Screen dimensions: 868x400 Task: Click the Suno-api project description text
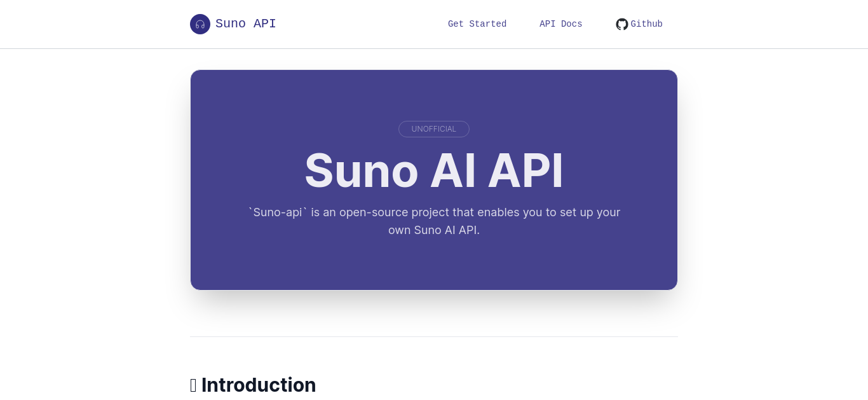(x=434, y=221)
